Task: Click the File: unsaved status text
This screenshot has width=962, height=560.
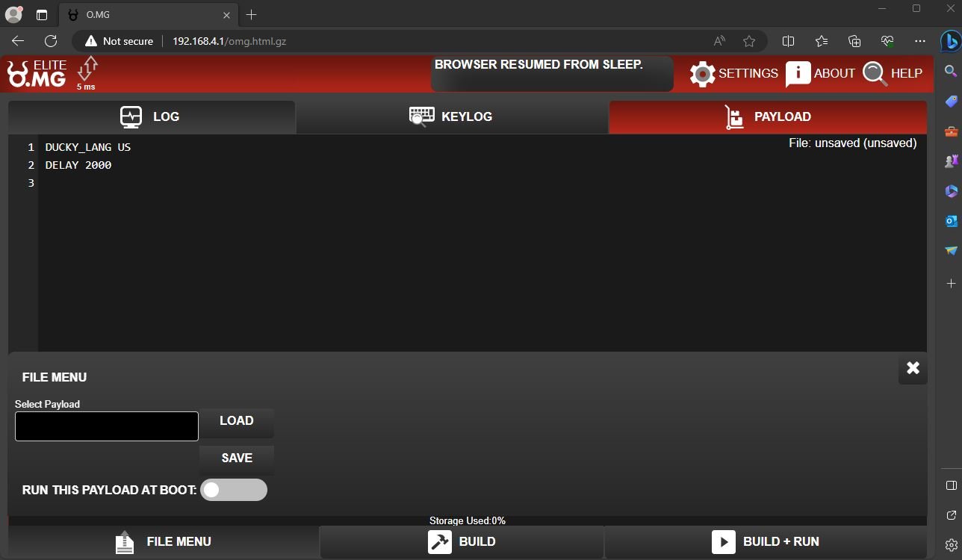Action: [x=852, y=143]
